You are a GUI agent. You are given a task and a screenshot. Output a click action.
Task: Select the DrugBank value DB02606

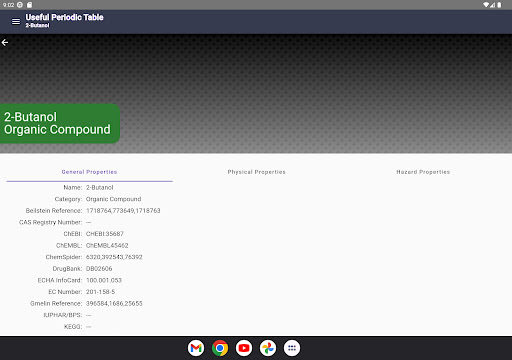[x=99, y=269]
